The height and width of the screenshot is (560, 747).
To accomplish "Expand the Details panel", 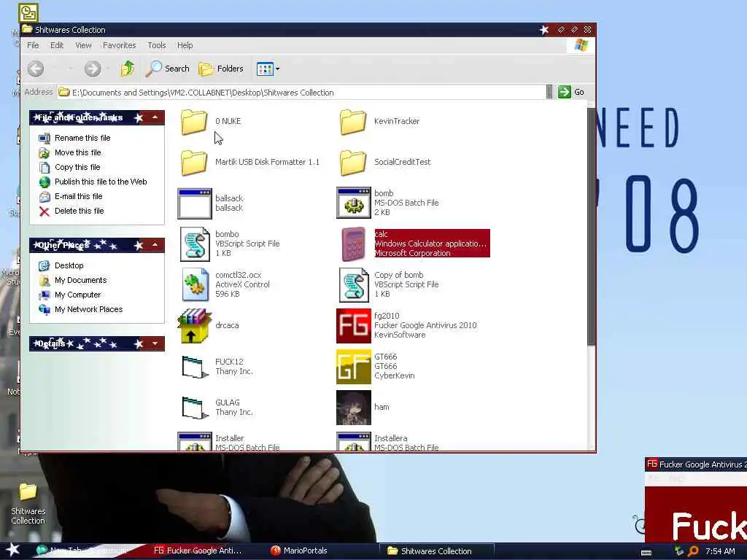I will (x=155, y=343).
